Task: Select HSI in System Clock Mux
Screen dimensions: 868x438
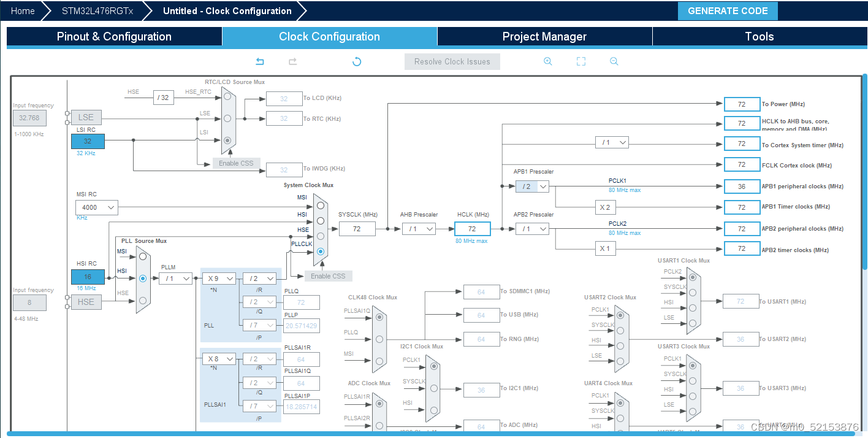Action: pos(320,221)
